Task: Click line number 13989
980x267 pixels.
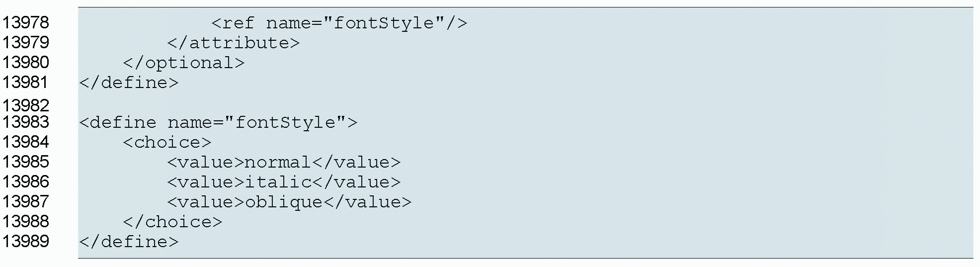Action: click(26, 242)
